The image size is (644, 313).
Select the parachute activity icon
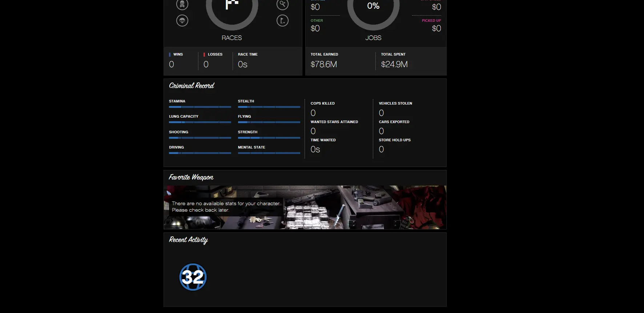182,21
